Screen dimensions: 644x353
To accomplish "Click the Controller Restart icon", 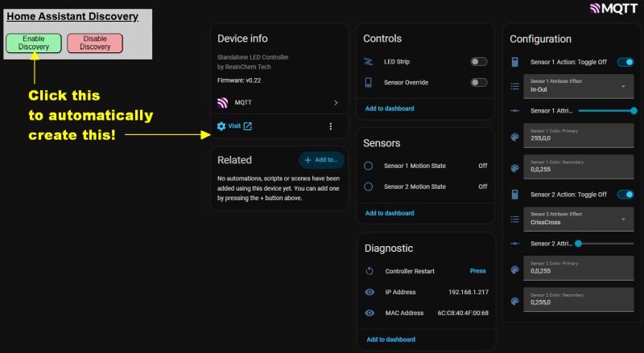I will click(x=369, y=271).
